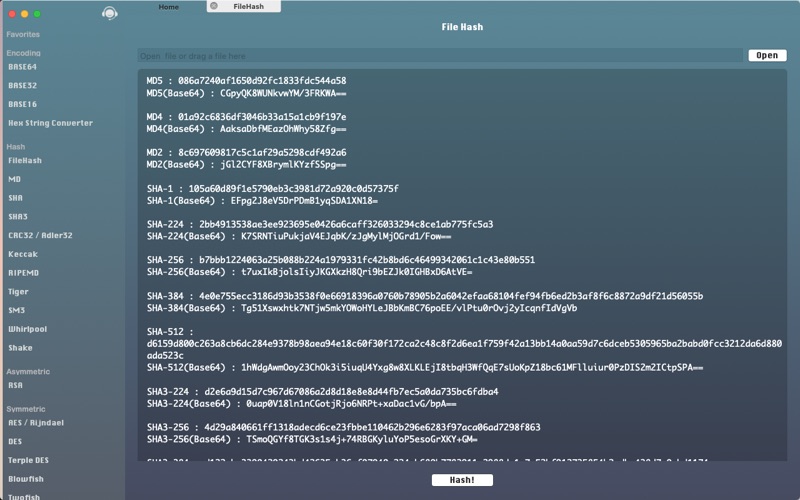Click the SHA-384 hex hash line
This screenshot has height=500, width=800.
click(x=425, y=296)
